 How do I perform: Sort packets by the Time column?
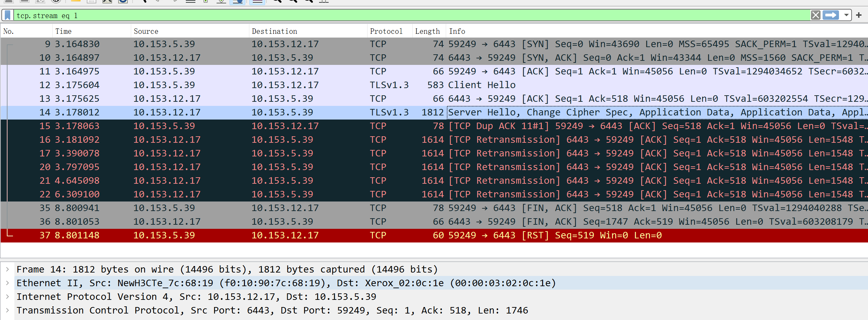click(x=64, y=31)
